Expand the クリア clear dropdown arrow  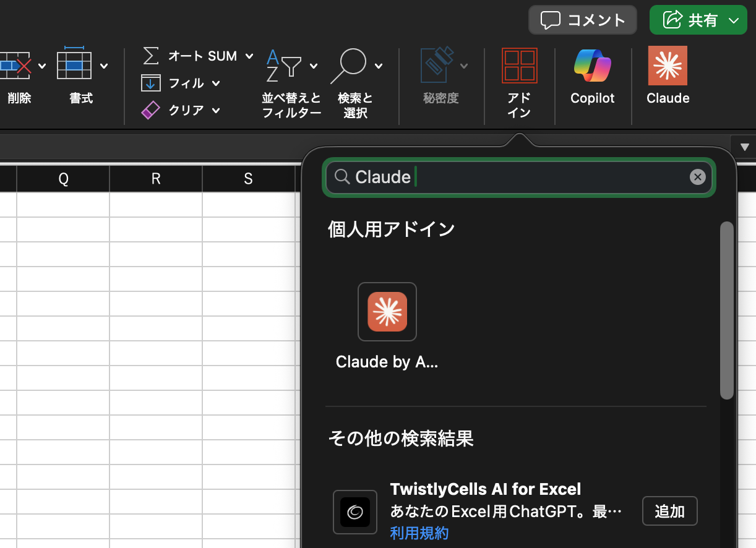[x=216, y=110]
